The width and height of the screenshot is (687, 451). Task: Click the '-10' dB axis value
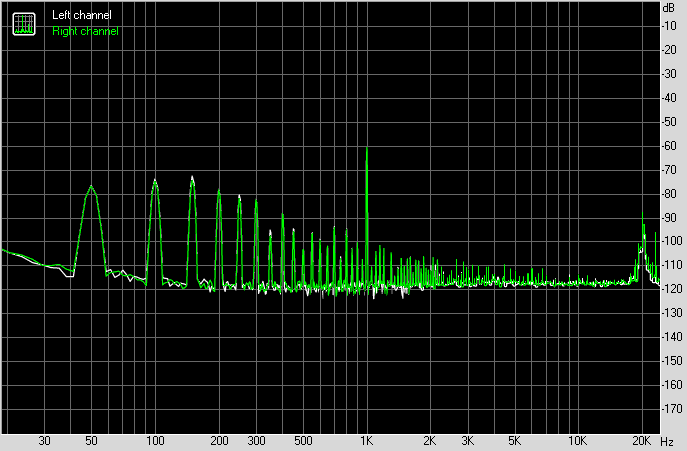pos(669,26)
